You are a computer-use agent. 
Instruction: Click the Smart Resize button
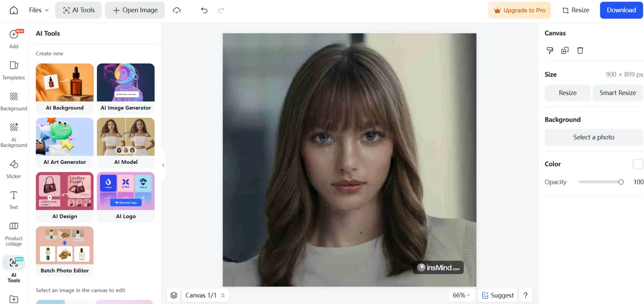click(618, 93)
